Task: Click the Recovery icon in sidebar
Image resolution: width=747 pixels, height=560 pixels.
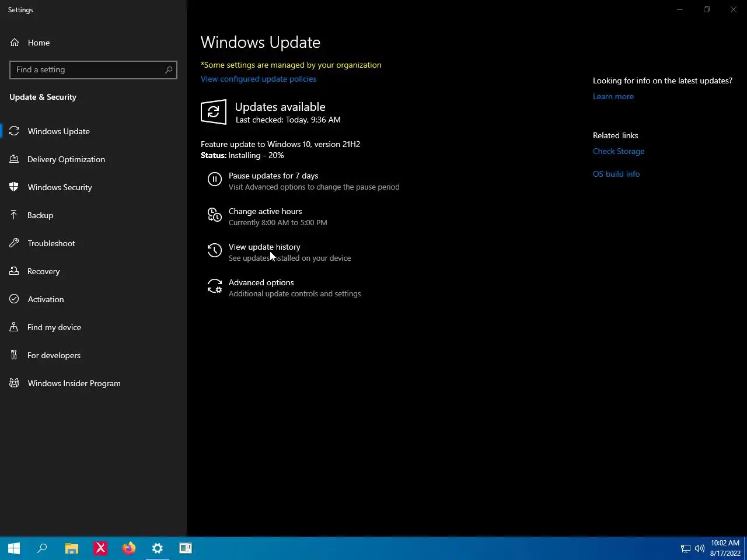Action: (x=15, y=271)
